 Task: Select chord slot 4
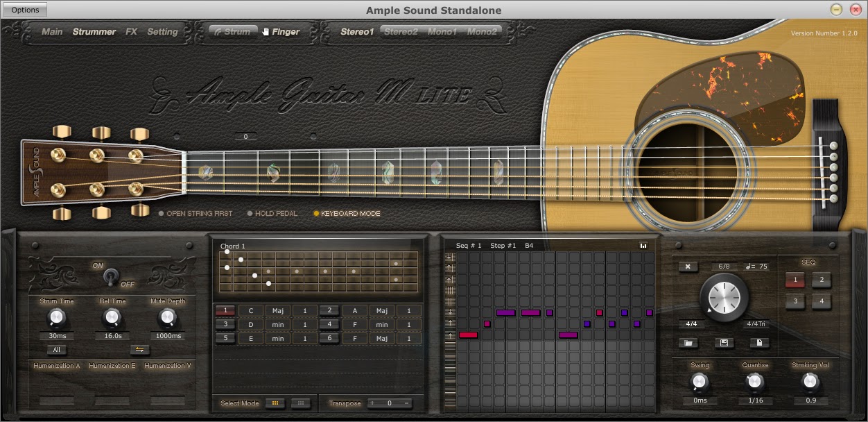pyautogui.click(x=329, y=324)
